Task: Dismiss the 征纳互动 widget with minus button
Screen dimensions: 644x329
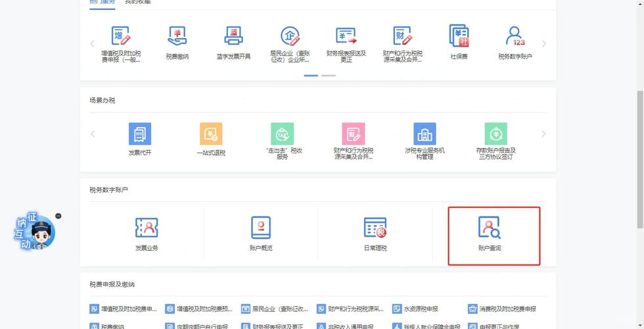Action: (58, 216)
